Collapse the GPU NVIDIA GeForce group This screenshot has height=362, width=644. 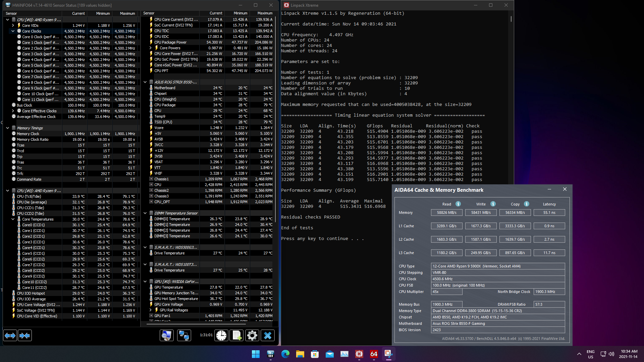click(x=145, y=282)
